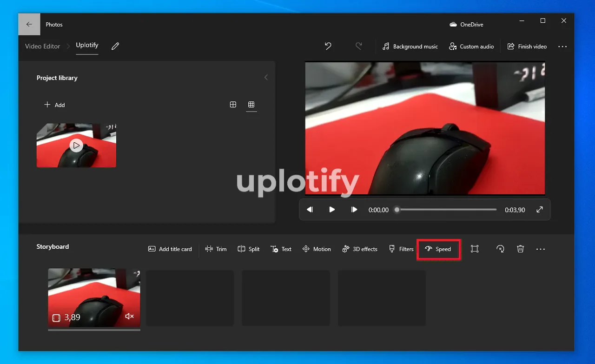
Task: Step forward one frame
Action: tap(354, 210)
